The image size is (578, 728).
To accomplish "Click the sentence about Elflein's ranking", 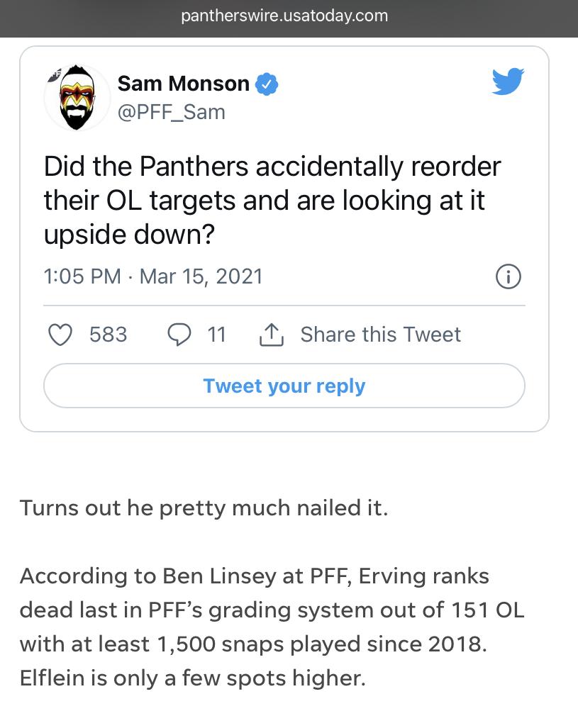I will click(193, 678).
